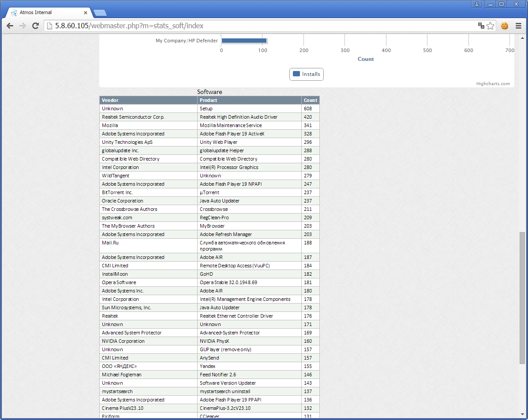Click 'Realtek High Definition Audio Driver' cell
The width and height of the screenshot is (528, 420).
(249, 117)
